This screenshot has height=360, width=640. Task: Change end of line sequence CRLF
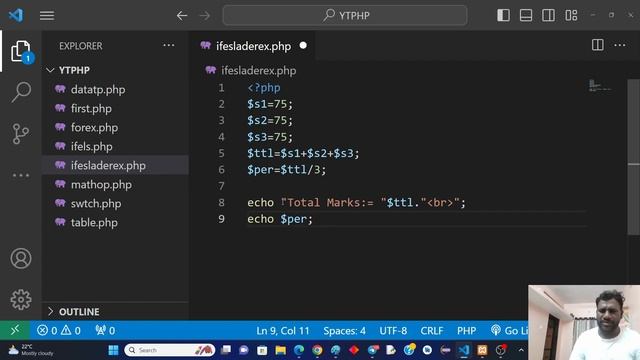[432, 331]
